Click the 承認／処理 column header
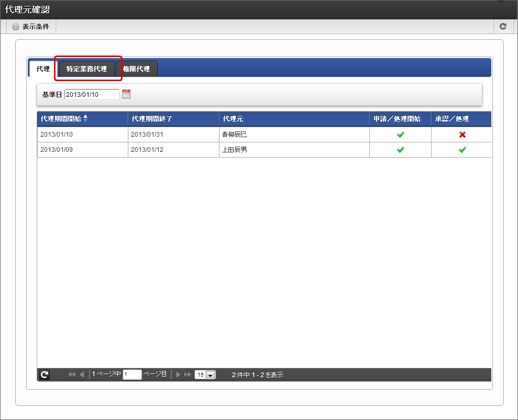518x420 pixels. [461, 118]
